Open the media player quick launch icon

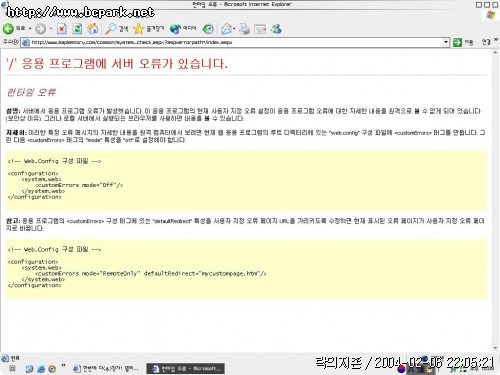52,369
